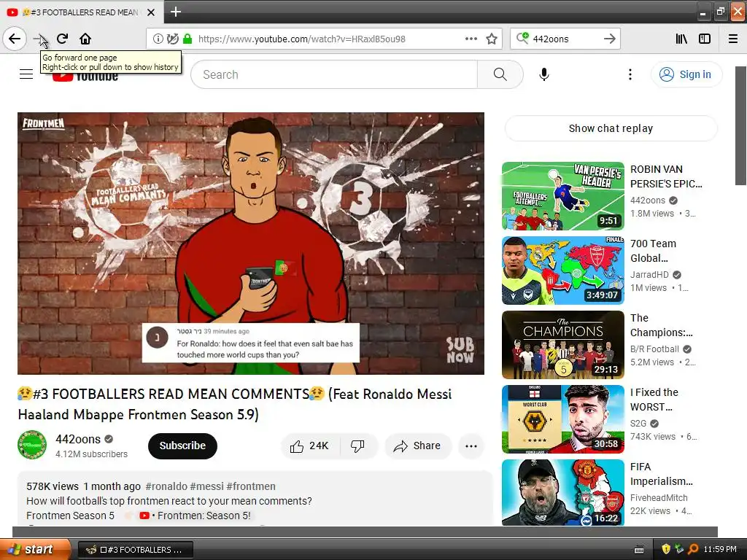747x560 pixels.
Task: Click ROBIN VAN PERSIE'S EPIC title
Action: pos(666,176)
